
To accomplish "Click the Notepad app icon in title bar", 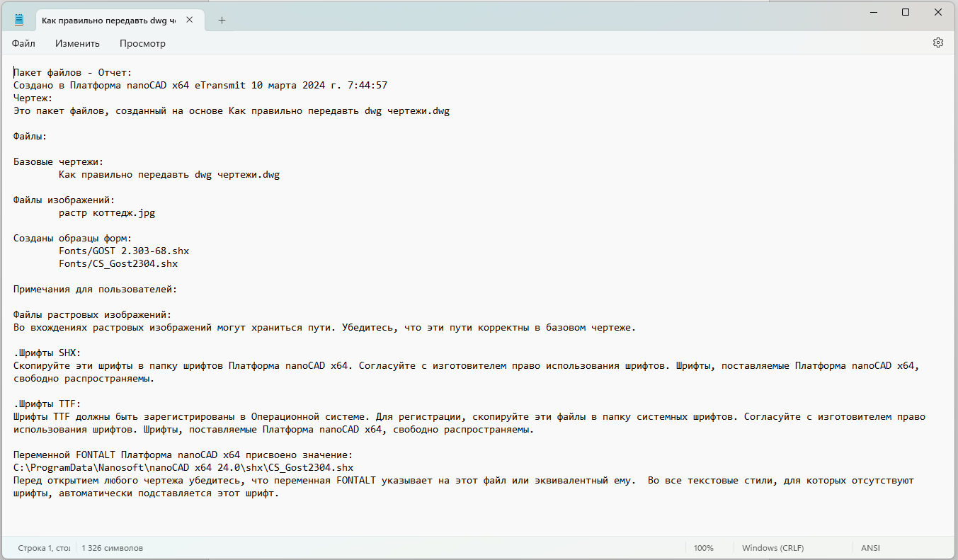I will [19, 20].
